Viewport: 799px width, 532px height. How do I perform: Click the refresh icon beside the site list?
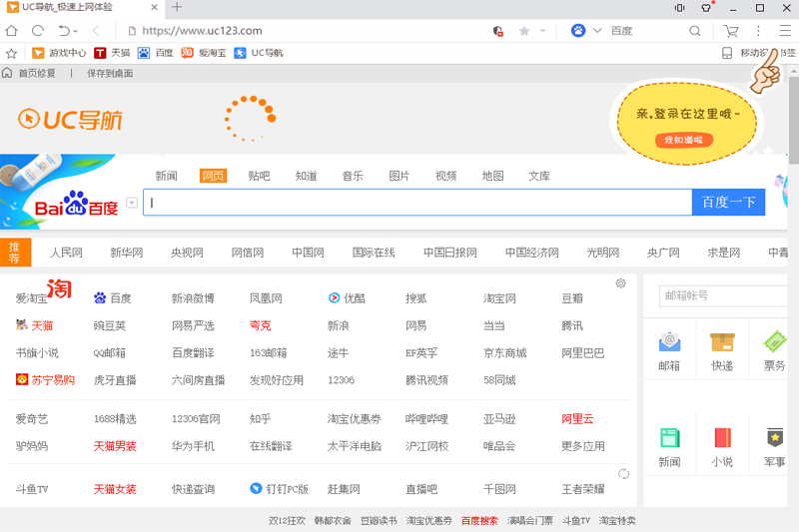click(624, 474)
